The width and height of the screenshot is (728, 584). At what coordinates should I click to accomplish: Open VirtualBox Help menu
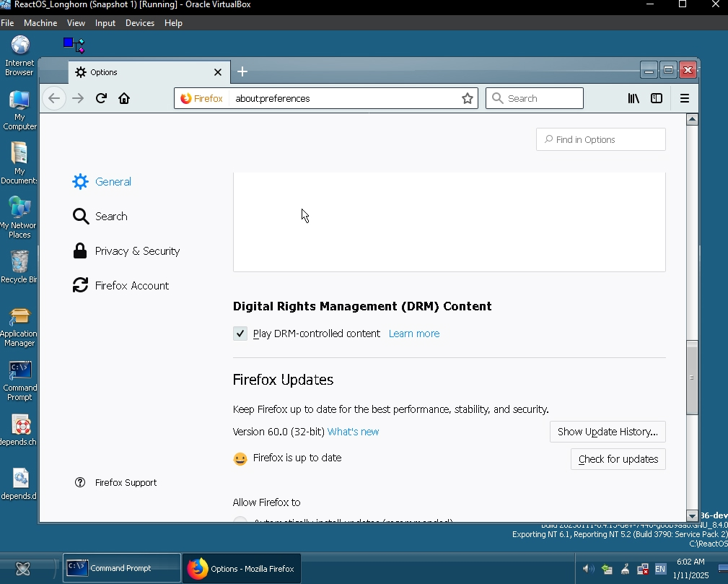point(173,23)
